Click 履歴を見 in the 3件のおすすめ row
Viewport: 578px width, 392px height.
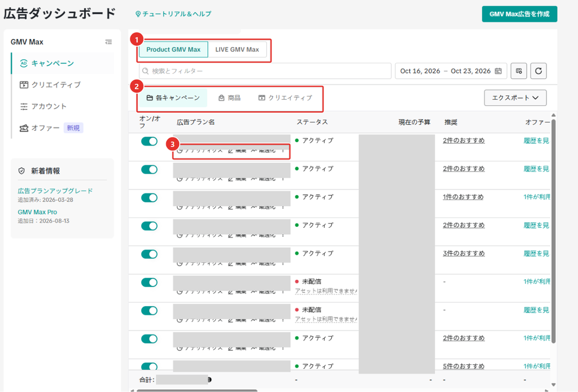(536, 253)
